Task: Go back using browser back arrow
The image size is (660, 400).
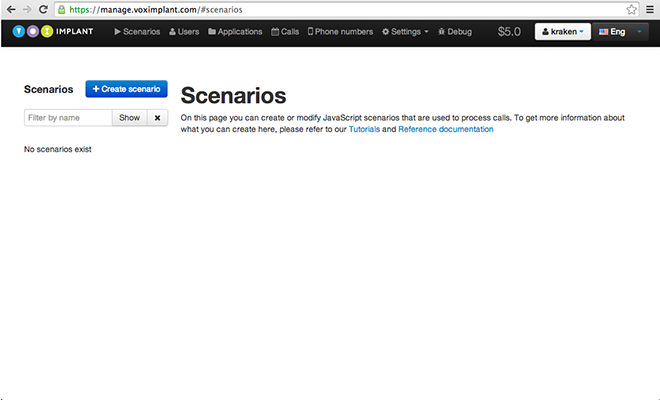Action: (x=11, y=9)
